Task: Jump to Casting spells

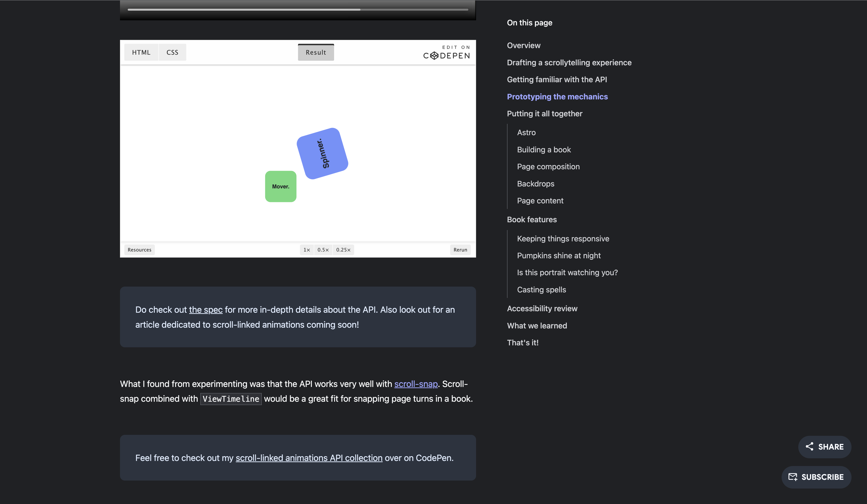Action: coord(542,290)
